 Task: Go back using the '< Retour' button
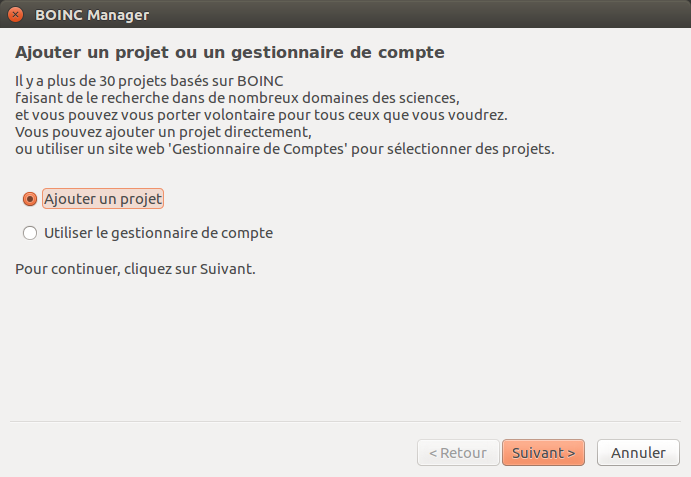(457, 452)
